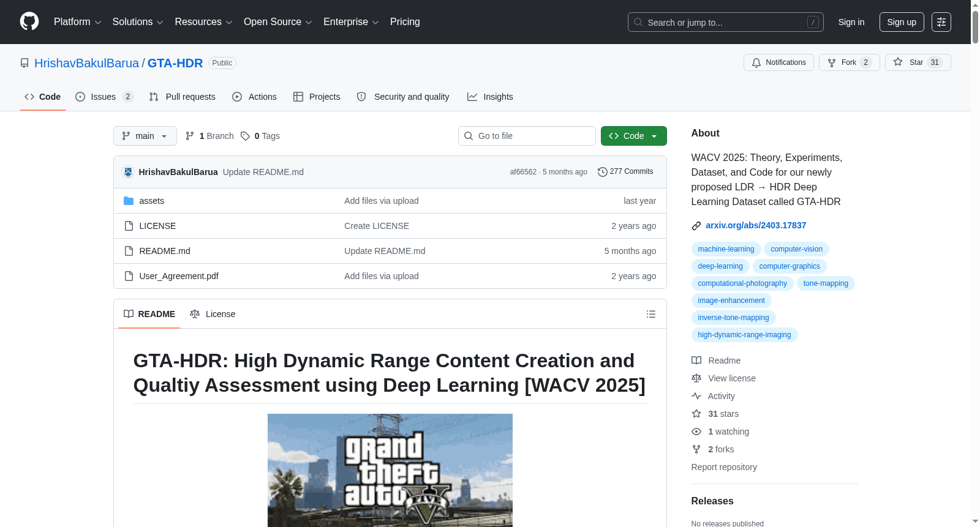Switch to the Issues tab
Screen dimensions: 980x527
click(x=104, y=97)
